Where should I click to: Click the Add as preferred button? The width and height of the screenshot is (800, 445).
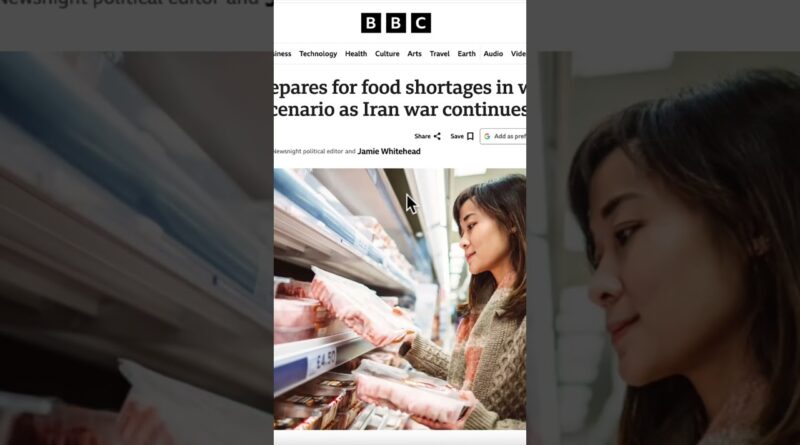click(503, 136)
